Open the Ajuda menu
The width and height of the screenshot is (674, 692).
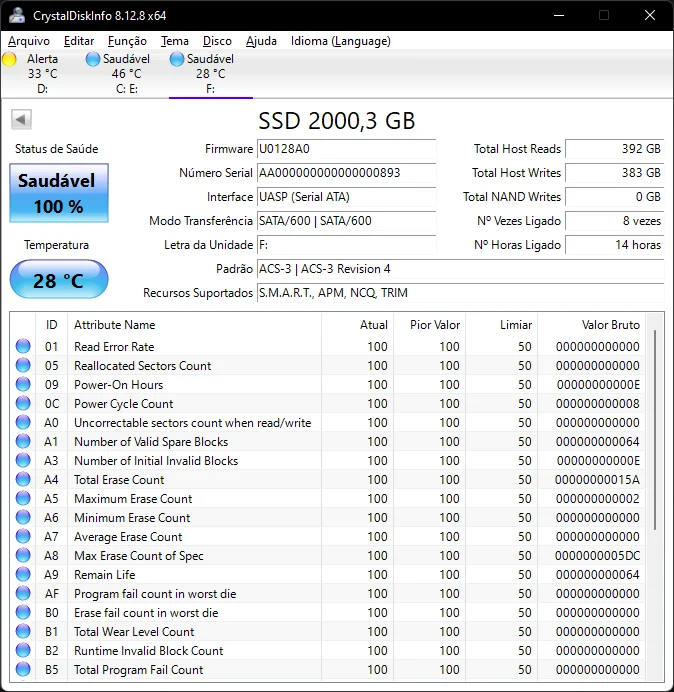click(261, 41)
